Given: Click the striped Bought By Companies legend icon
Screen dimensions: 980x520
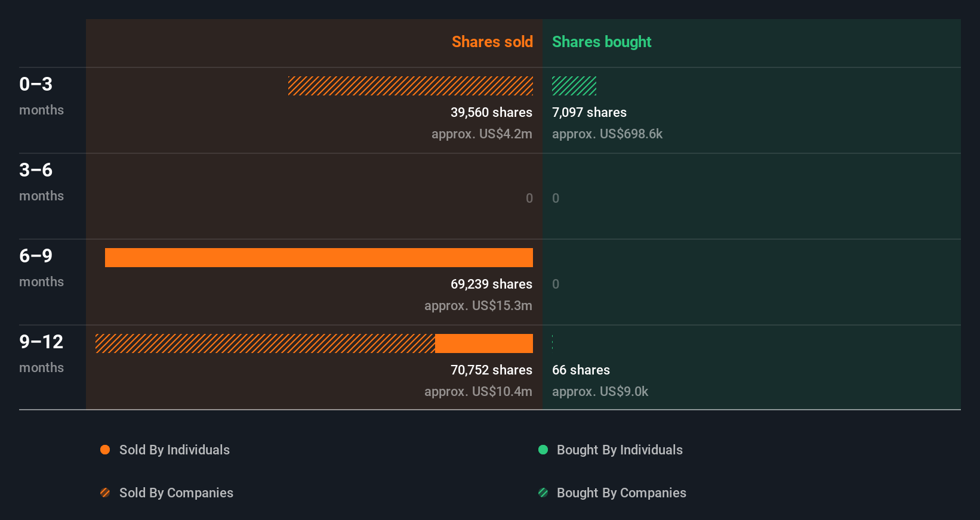Looking at the screenshot, I should [543, 493].
